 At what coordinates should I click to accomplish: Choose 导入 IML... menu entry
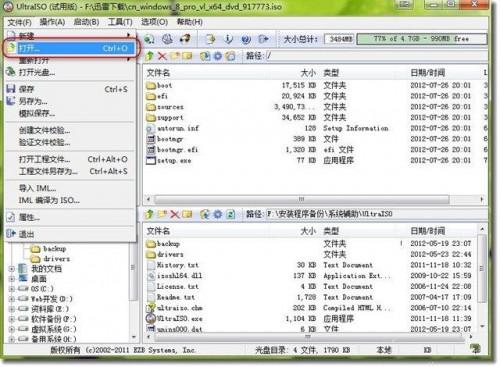(70, 188)
